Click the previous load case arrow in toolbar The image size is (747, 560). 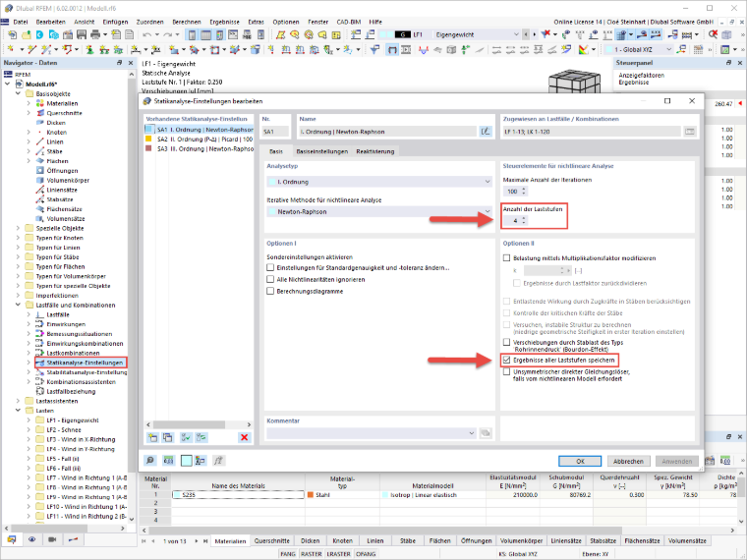pos(526,34)
